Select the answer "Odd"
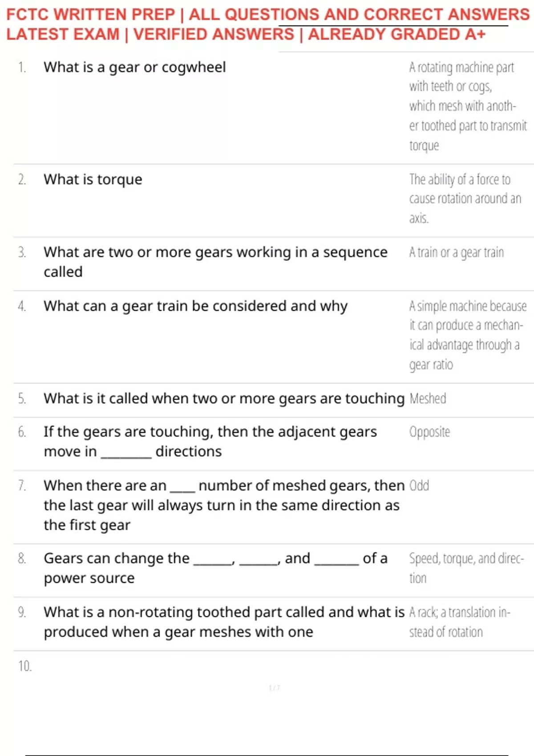This screenshot has height=756, width=534. pos(419,485)
